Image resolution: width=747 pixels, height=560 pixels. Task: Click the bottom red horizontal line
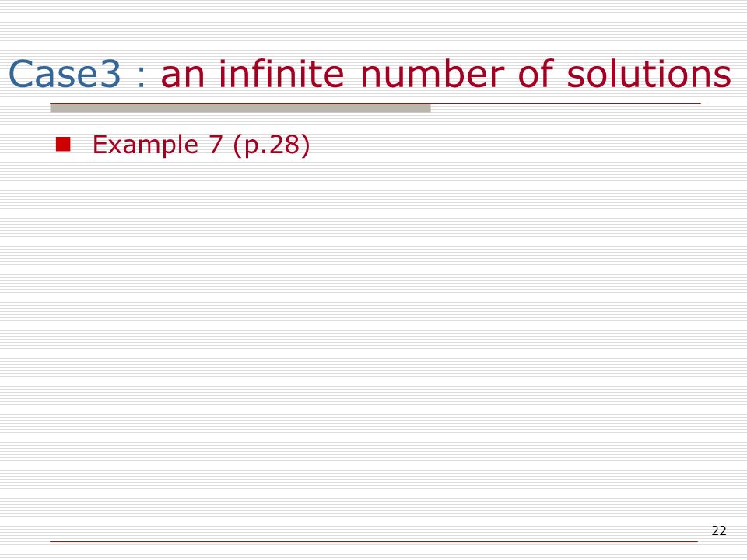(373, 541)
